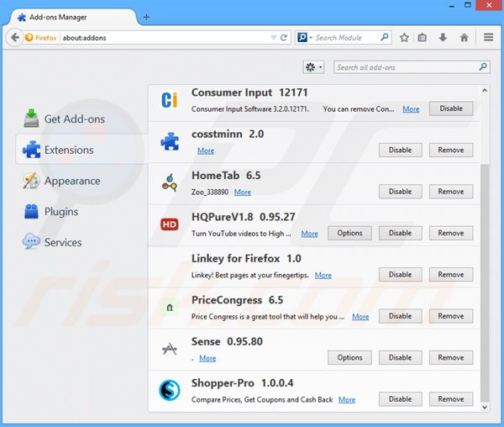Open the search engine selector dropdown
504x427 pixels.
coord(304,38)
